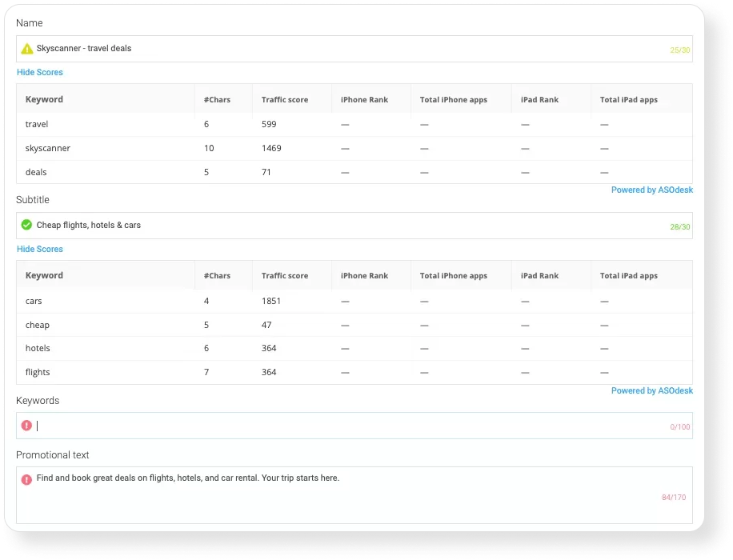Click into the empty Keywords field
The image size is (733, 560).
[x=354, y=426]
